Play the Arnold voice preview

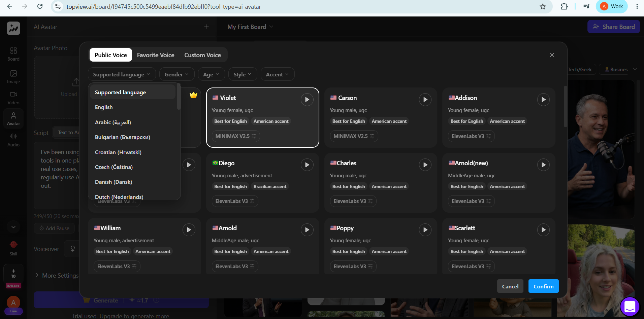(x=307, y=230)
